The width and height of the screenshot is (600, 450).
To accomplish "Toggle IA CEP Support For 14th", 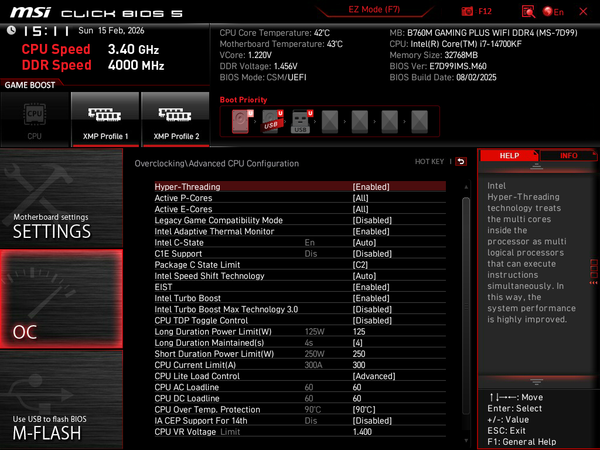I will 300,421.
